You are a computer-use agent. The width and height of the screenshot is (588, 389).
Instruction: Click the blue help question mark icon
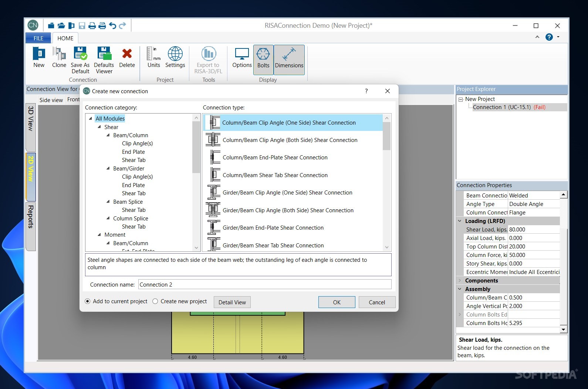549,37
